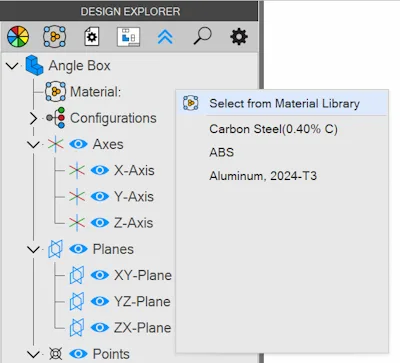Click the Axes group icon
The height and width of the screenshot is (363, 400).
55,144
